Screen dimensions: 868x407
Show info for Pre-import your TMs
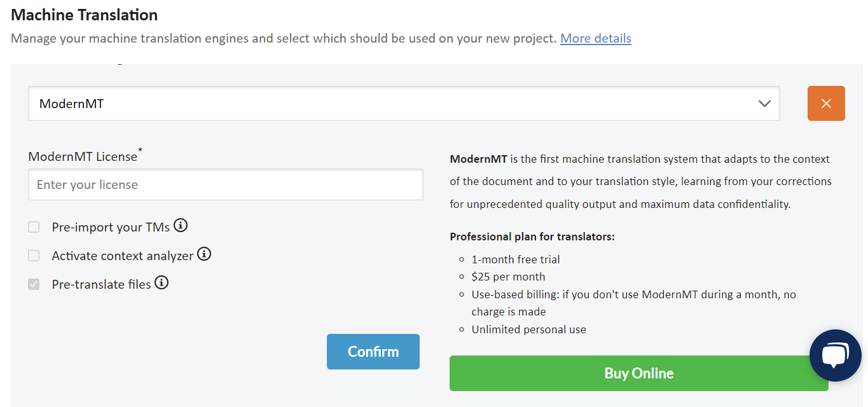pyautogui.click(x=181, y=225)
